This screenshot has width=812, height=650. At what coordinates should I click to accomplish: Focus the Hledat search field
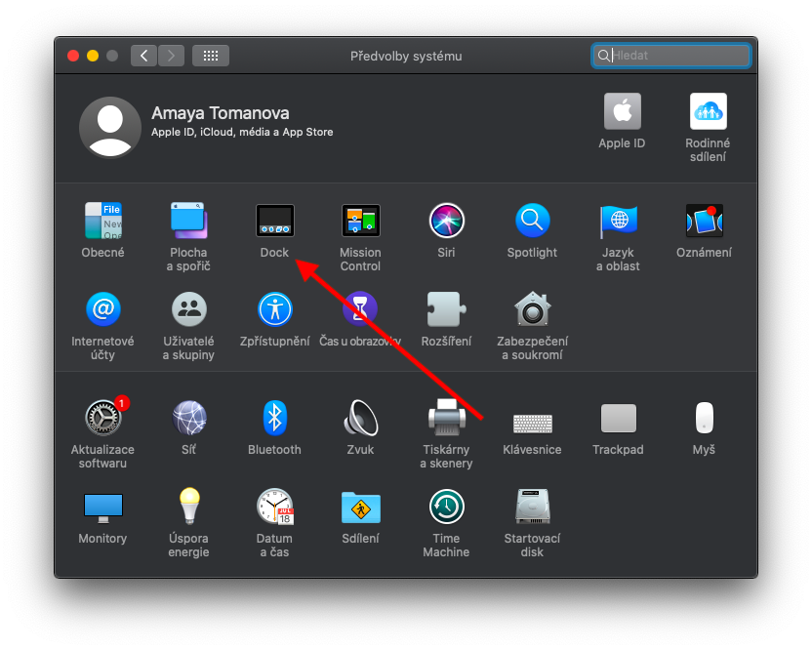click(x=671, y=56)
